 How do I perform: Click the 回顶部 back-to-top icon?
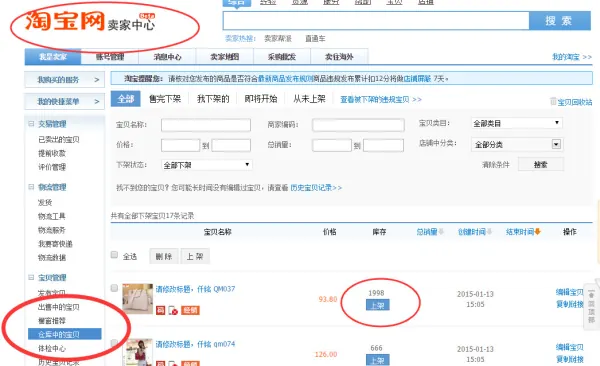[x=591, y=306]
